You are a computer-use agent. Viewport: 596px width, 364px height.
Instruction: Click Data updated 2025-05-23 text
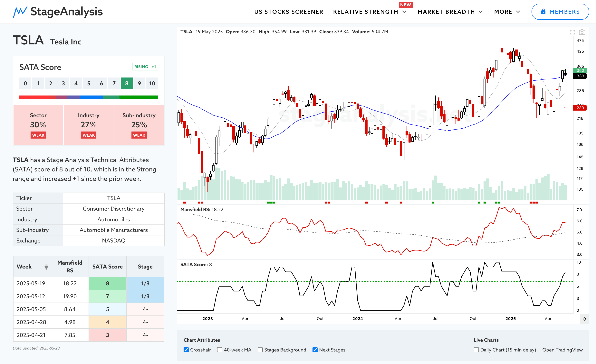(36, 348)
